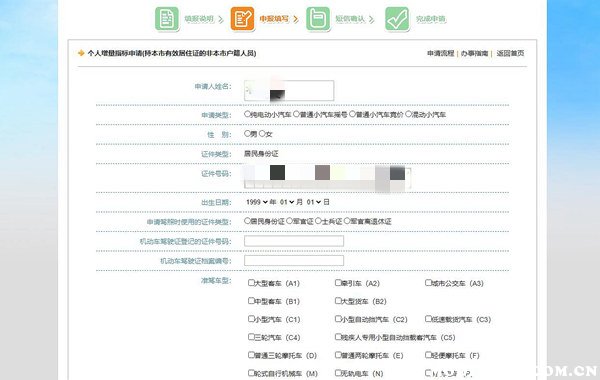
Task: Open the birth year dropdown showing 1999
Action: click(257, 202)
